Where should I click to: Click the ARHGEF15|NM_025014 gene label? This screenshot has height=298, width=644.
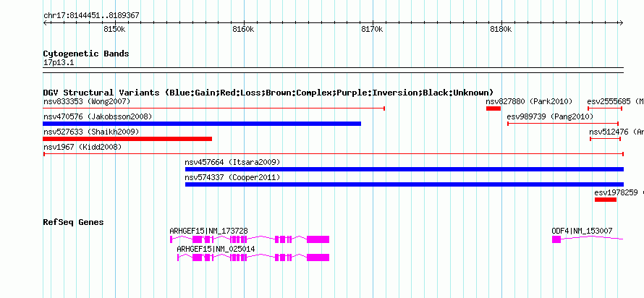point(216,249)
